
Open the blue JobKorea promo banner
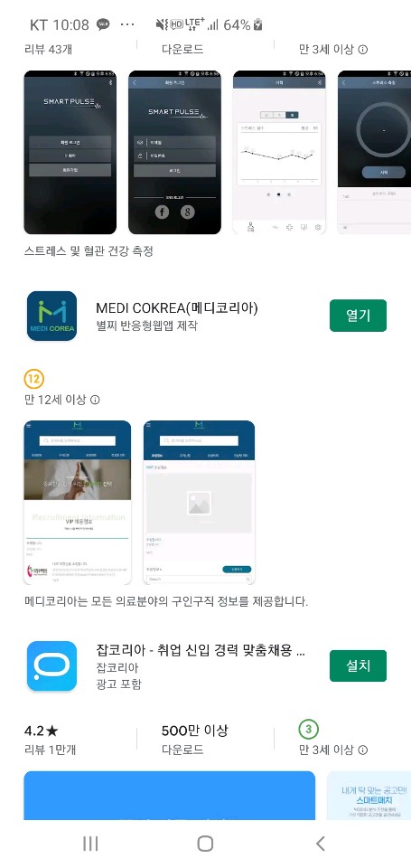[169, 796]
